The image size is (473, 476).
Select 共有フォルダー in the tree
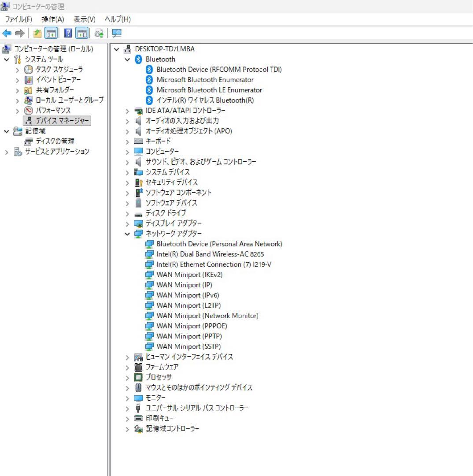coord(55,90)
